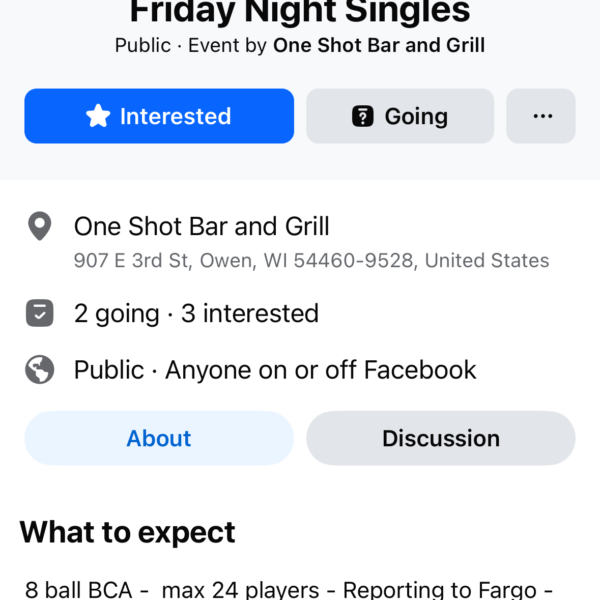Mark yourself as Interested in the event
This screenshot has height=600, width=600.
click(159, 117)
